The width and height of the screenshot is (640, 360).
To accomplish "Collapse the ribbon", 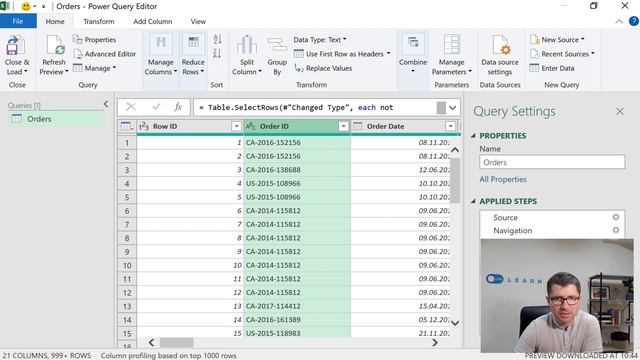I will [x=619, y=21].
